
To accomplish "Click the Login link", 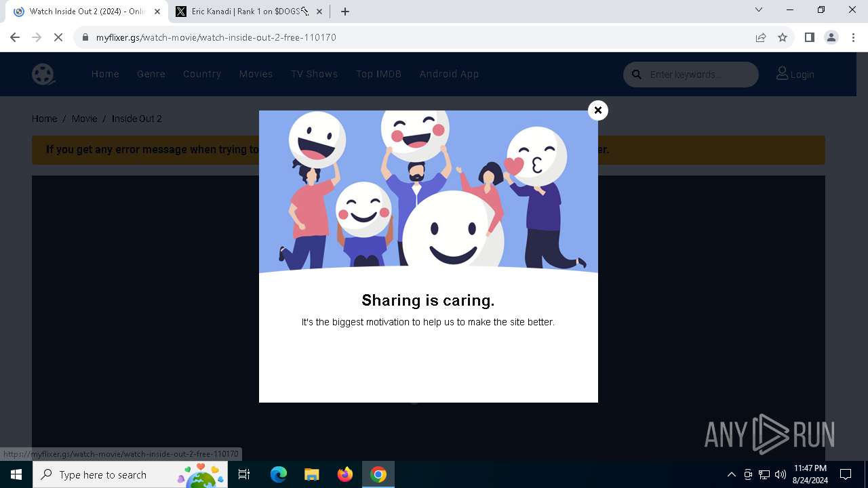I will point(795,75).
